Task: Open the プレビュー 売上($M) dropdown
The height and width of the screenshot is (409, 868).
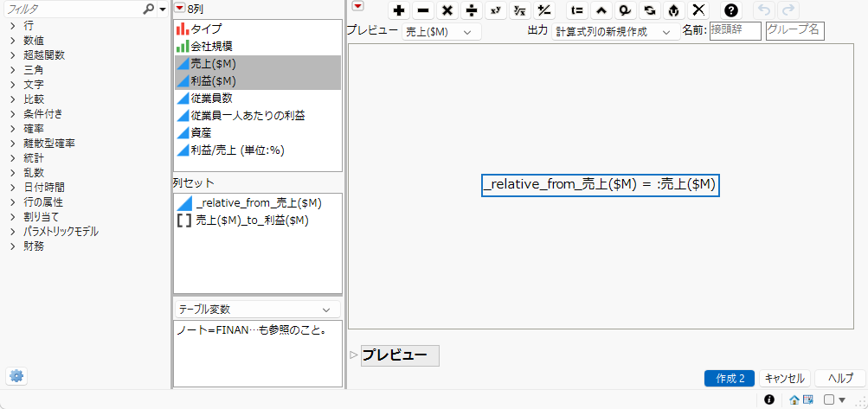Action: click(x=441, y=32)
